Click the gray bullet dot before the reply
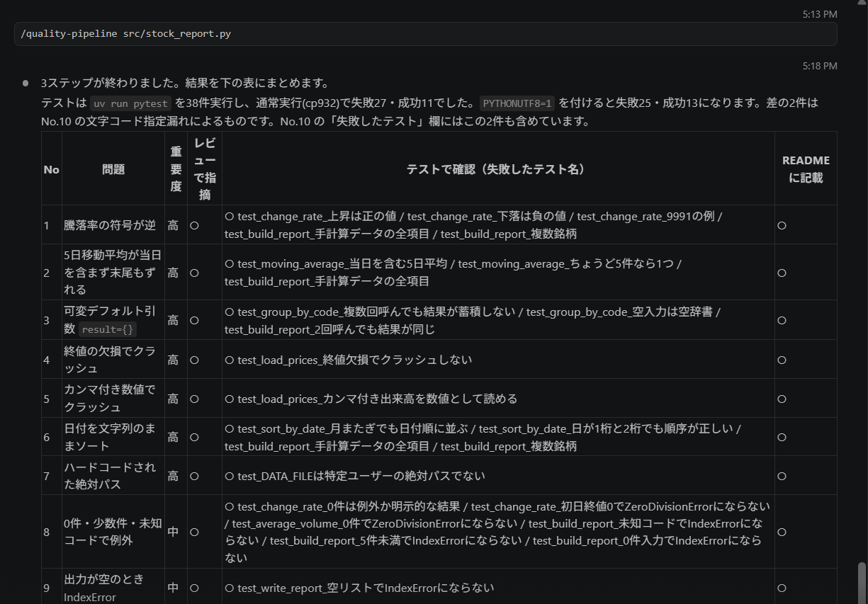Image resolution: width=868 pixels, height=604 pixels. coord(26,83)
